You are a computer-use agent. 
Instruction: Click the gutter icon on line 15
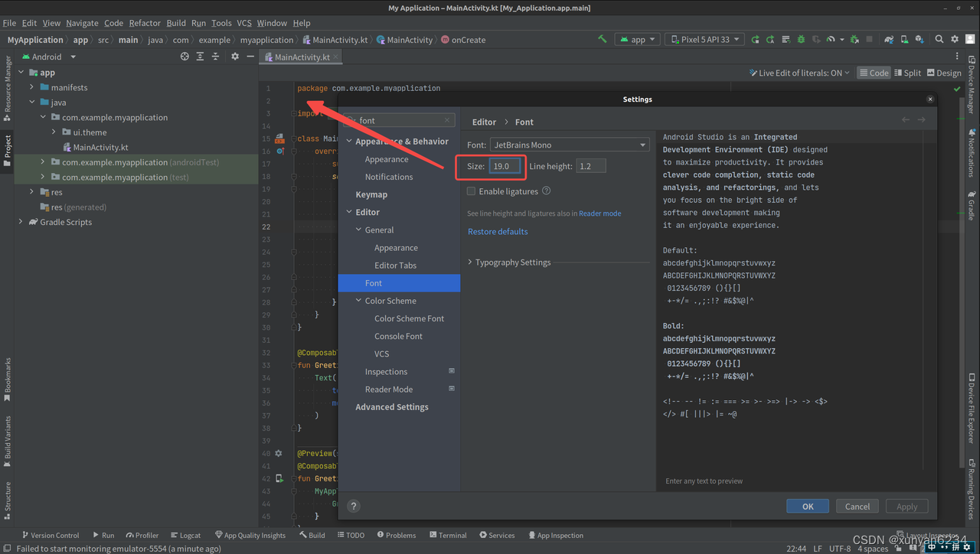pos(279,138)
